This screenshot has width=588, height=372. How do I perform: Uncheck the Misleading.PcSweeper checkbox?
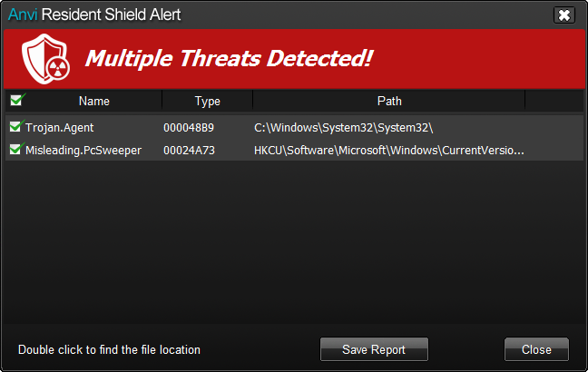tap(16, 149)
